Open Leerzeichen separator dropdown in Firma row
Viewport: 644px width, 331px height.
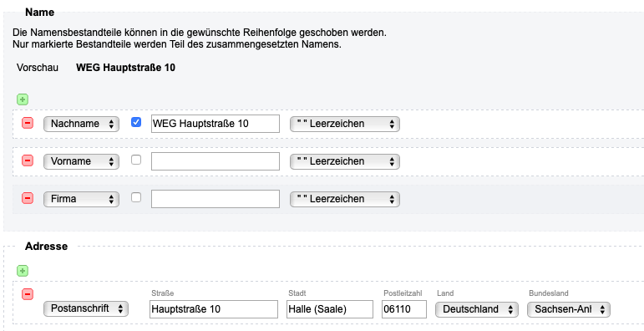(345, 199)
